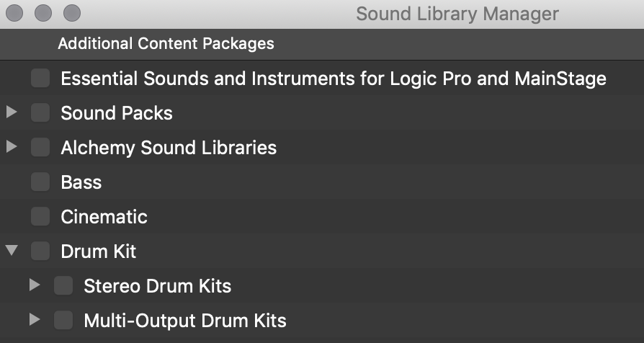Select the Bass package checkbox
This screenshot has height=343, width=644.
point(40,182)
